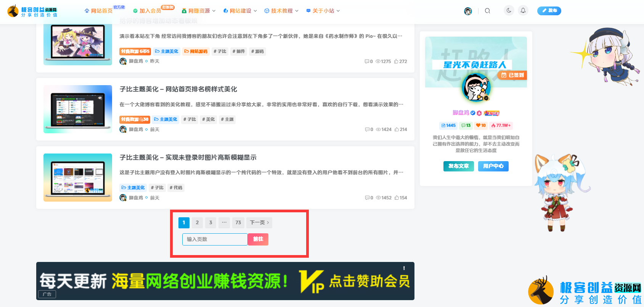Click the # 插件 tag
Viewport: 644px width, 307px height.
(x=239, y=51)
